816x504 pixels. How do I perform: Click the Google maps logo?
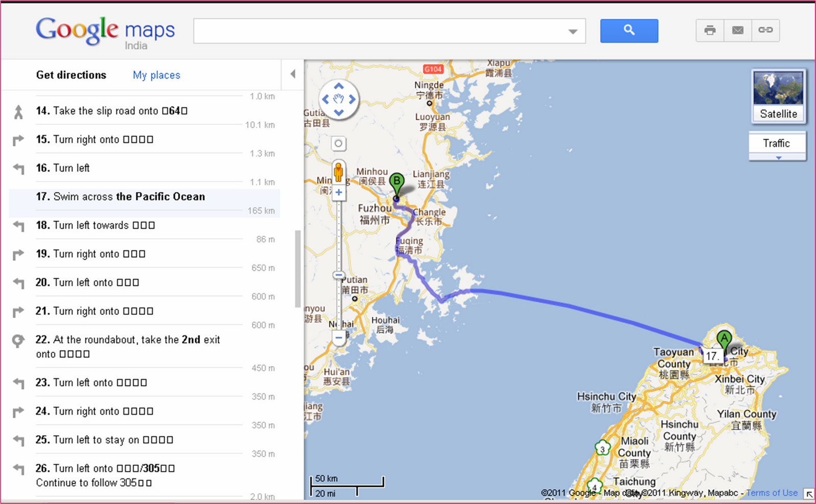click(x=105, y=32)
